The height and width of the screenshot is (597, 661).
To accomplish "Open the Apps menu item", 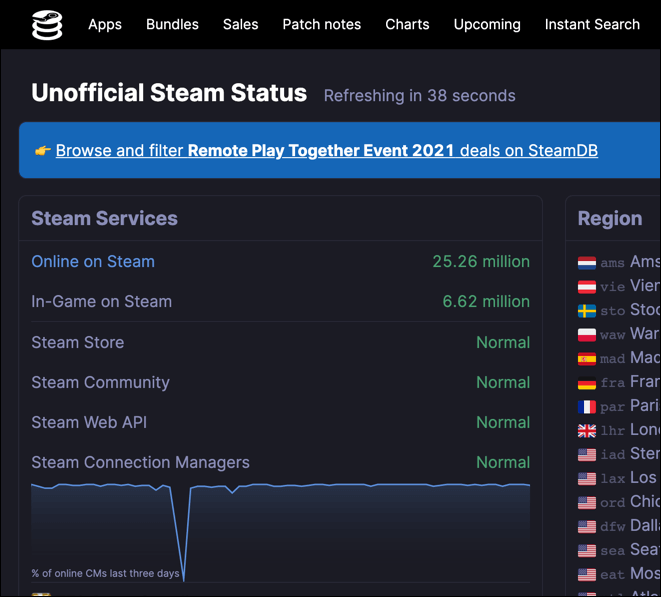I will pyautogui.click(x=105, y=24).
